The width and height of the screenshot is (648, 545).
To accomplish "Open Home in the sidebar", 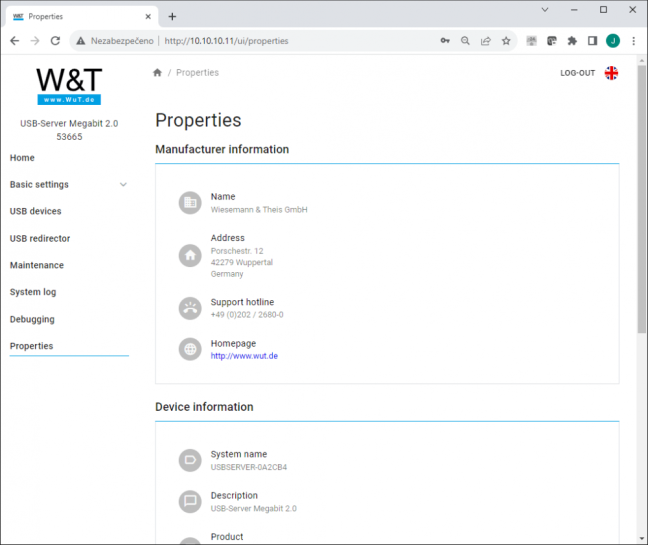I will (x=22, y=158).
